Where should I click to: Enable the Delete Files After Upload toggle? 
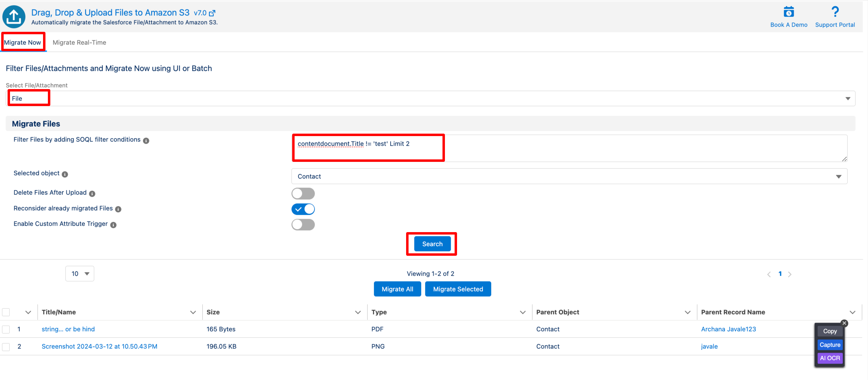pos(303,193)
